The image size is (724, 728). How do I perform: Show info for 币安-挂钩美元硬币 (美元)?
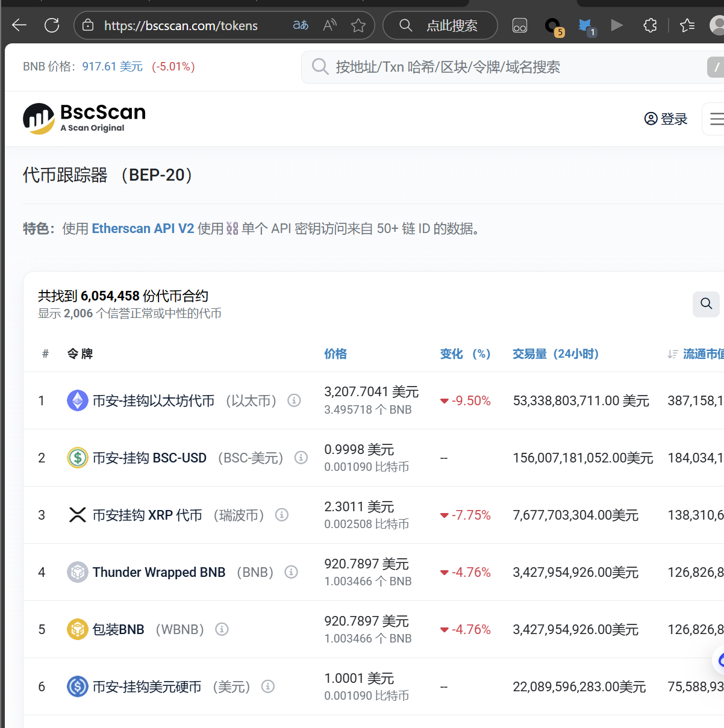[268, 686]
